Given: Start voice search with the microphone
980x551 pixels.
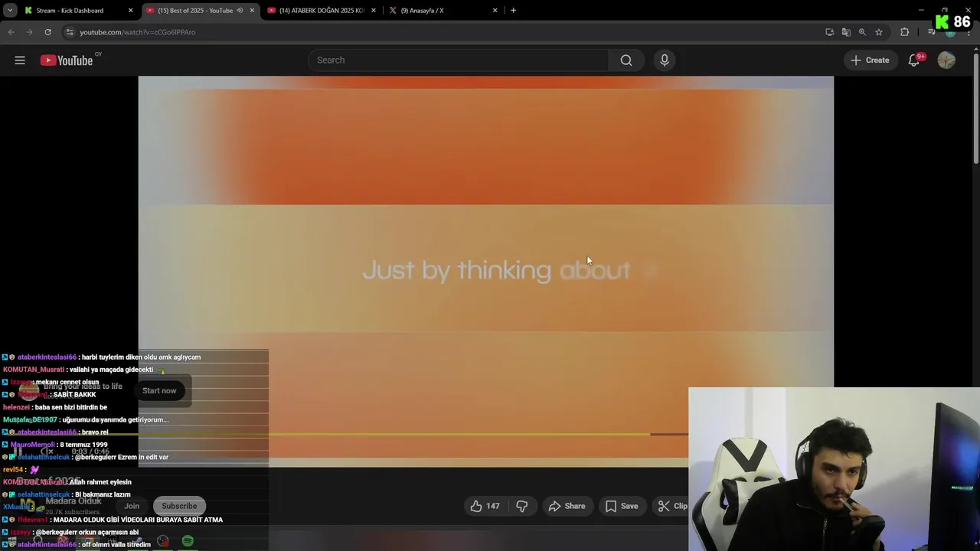Looking at the screenshot, I should pos(665,60).
